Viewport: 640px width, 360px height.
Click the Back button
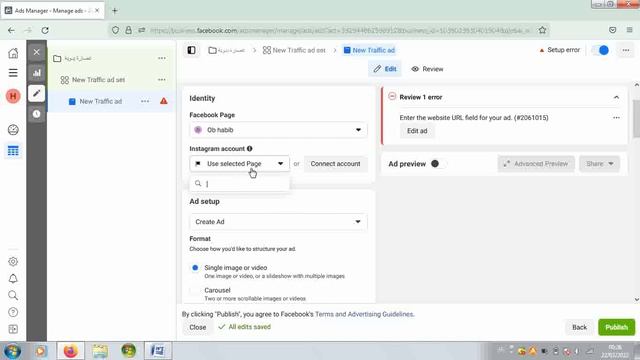(579, 327)
